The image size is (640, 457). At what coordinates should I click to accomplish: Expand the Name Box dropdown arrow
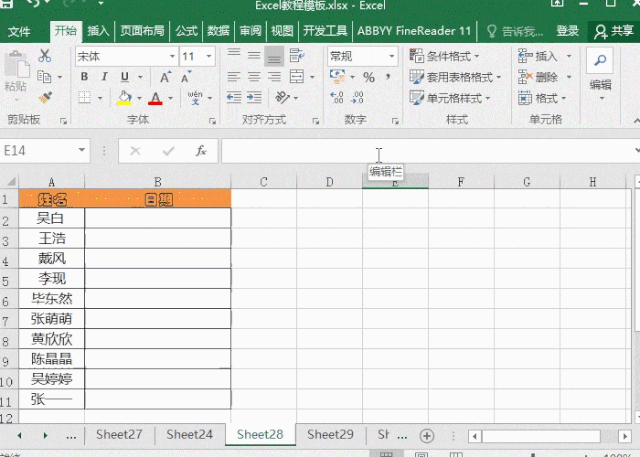[x=82, y=151]
